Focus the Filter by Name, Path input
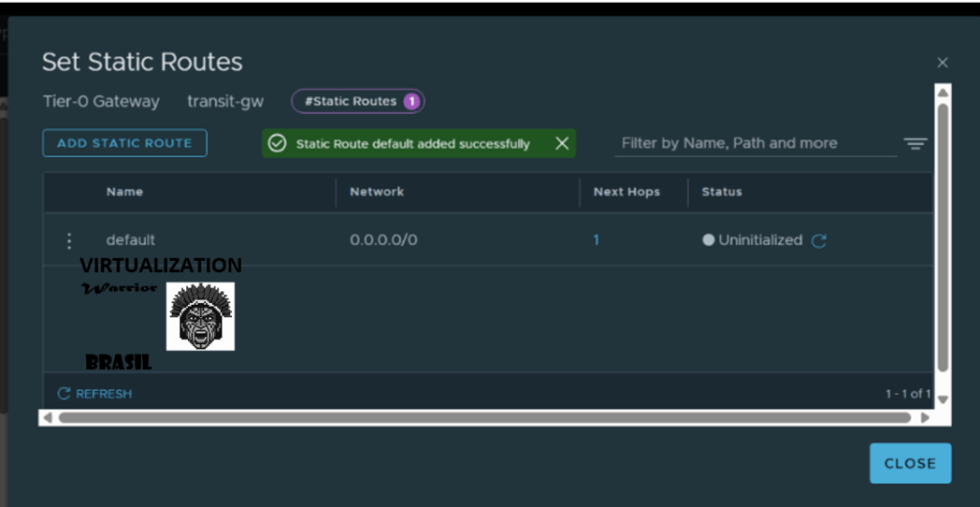 point(755,144)
